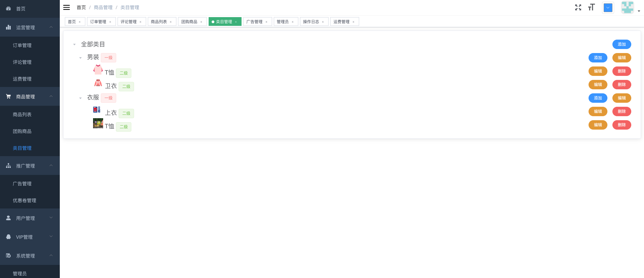The height and width of the screenshot is (278, 644).
Task: Close the 运费管理 tab
Action: (x=353, y=22)
